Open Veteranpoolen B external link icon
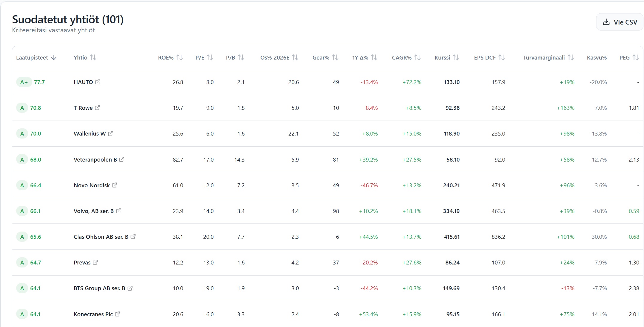Screen dimensions: 644x327 (x=121, y=159)
